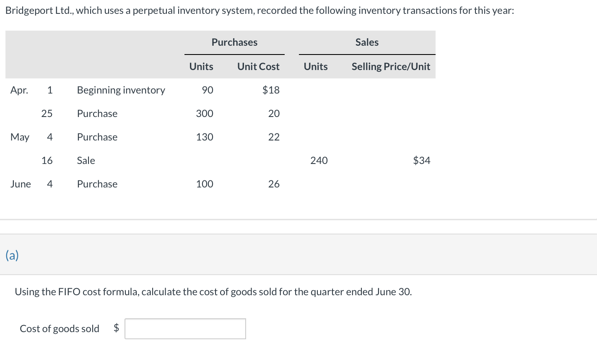Select the $18 unit cost value
The image size is (597, 364).
point(271,90)
